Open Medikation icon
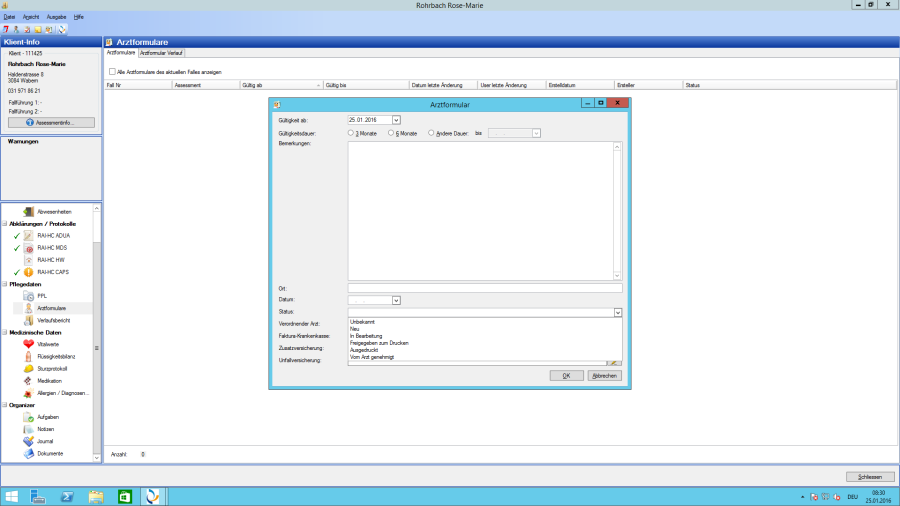The image size is (900, 506). point(28,380)
